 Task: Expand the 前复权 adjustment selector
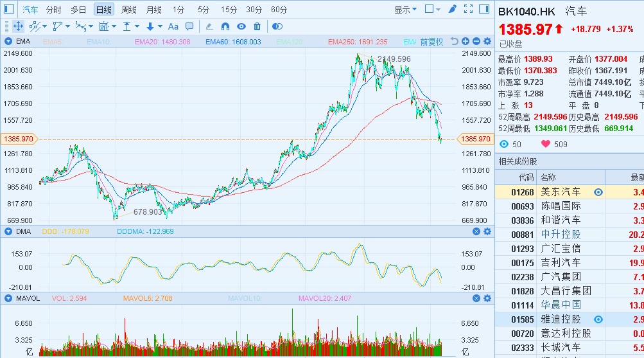431,42
